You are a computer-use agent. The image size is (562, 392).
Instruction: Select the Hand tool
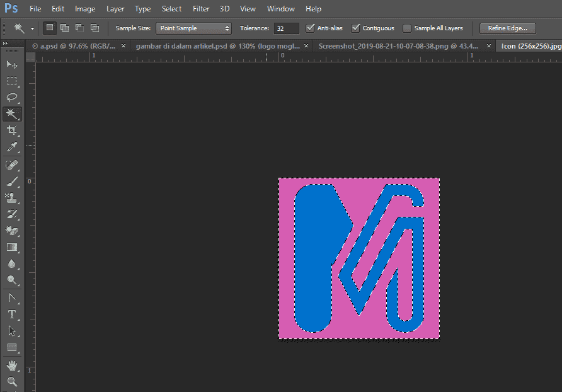click(x=12, y=366)
